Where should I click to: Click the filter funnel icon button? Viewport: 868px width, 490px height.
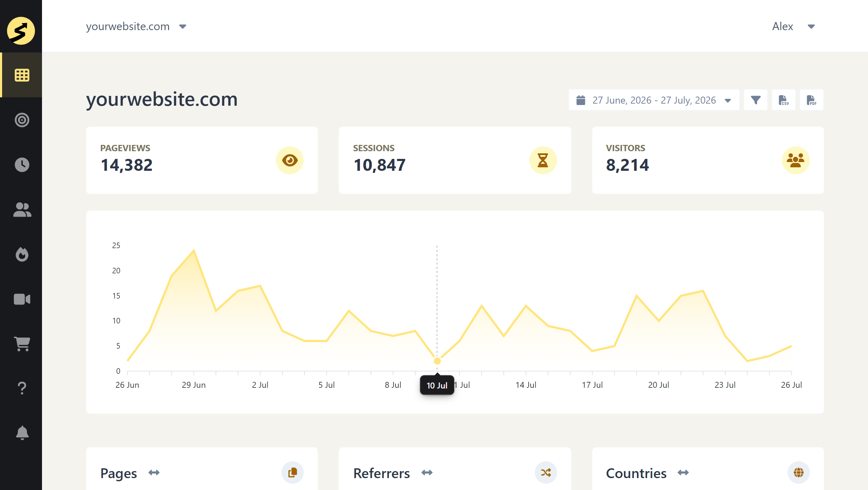[756, 100]
